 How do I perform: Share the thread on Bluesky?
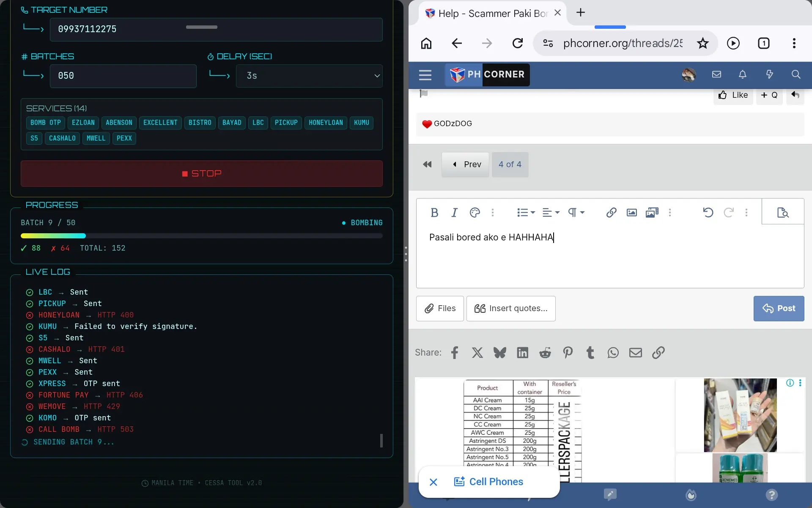tap(500, 353)
